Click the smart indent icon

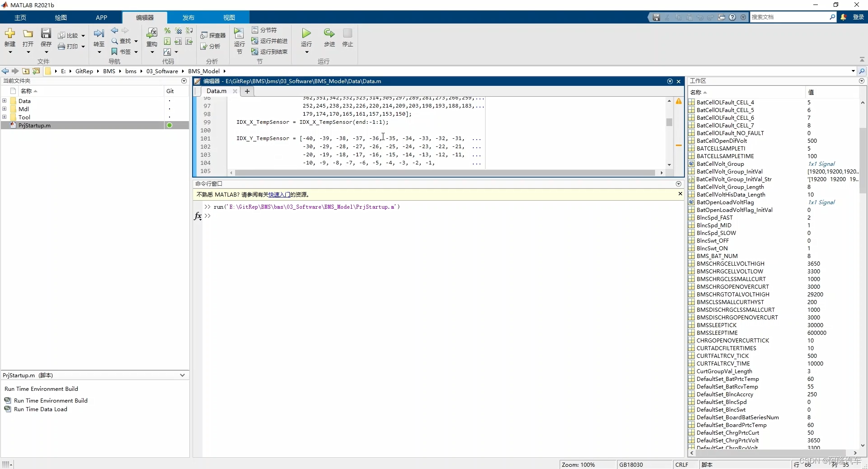[x=167, y=41]
